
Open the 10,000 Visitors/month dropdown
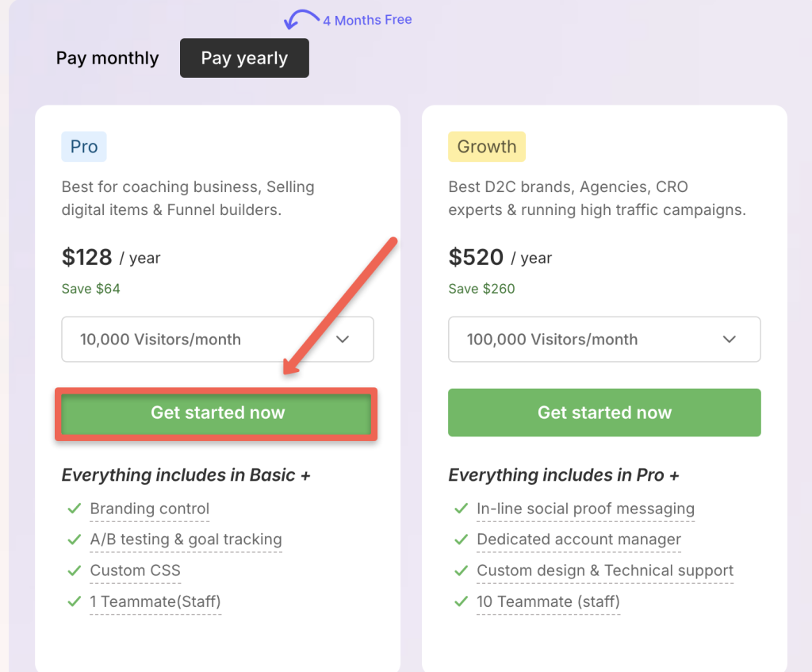[217, 340]
